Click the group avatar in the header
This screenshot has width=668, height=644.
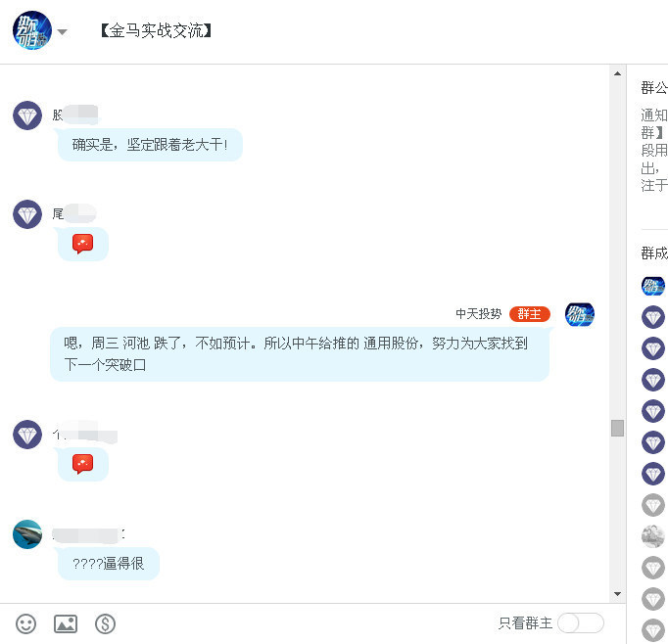32,30
